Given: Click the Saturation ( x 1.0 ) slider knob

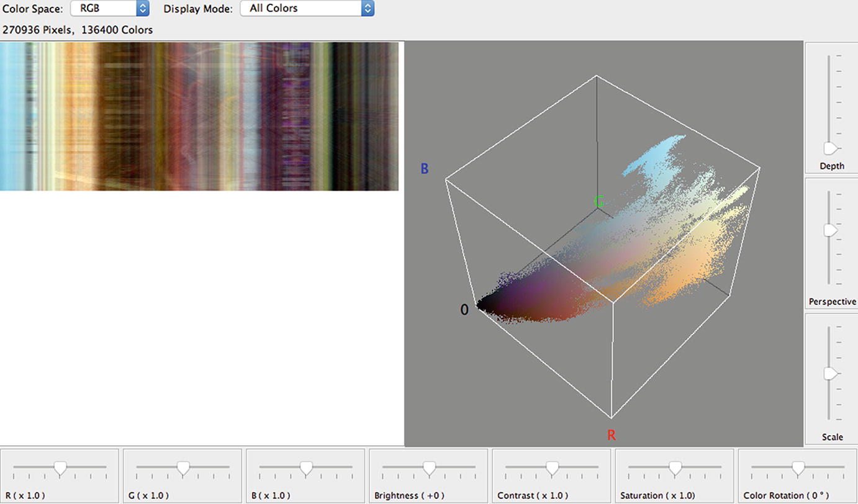Looking at the screenshot, I should [x=675, y=469].
